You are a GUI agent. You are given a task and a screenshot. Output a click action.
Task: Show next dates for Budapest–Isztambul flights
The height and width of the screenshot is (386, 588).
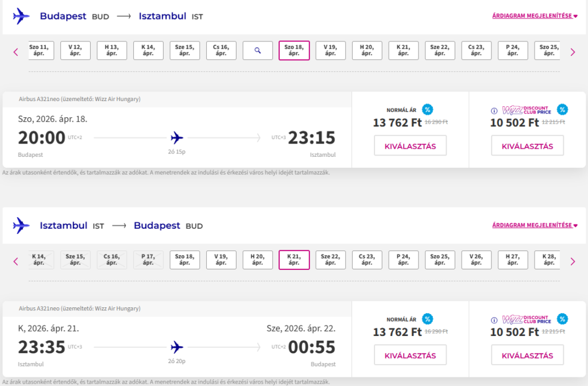572,52
